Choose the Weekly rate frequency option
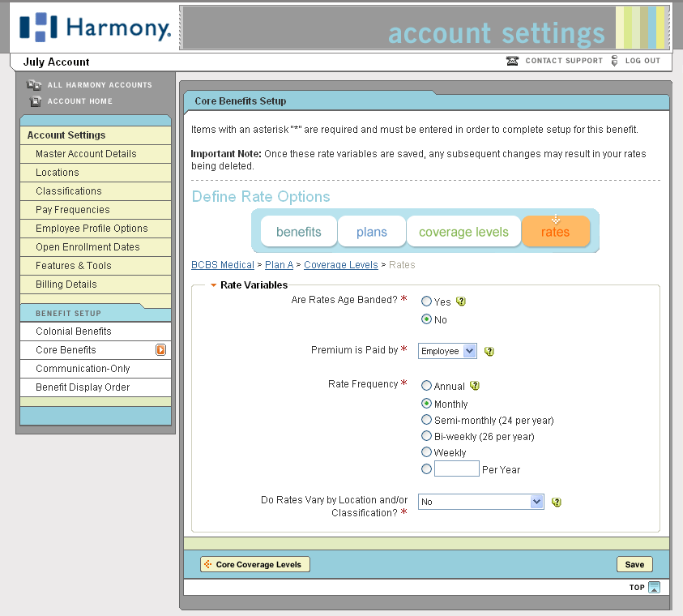Viewport: 683px width, 616px height. pos(426,452)
